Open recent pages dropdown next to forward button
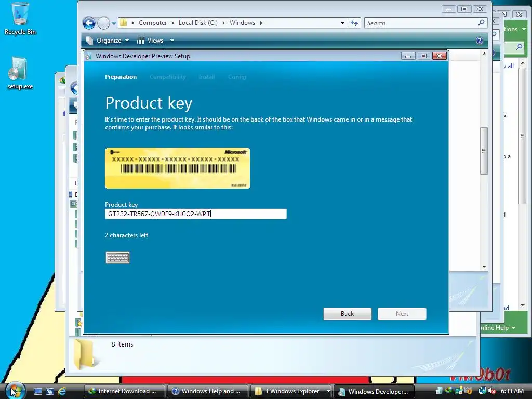The width and height of the screenshot is (532, 399). pos(114,23)
